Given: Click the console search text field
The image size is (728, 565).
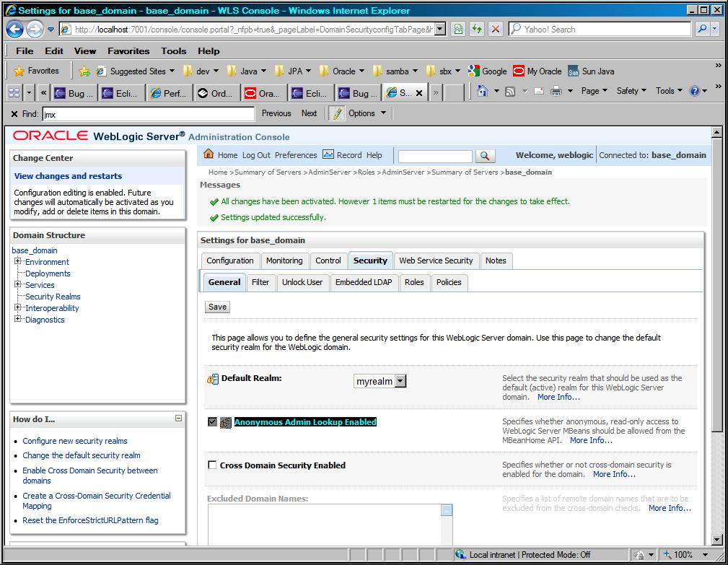Looking at the screenshot, I should coord(435,156).
